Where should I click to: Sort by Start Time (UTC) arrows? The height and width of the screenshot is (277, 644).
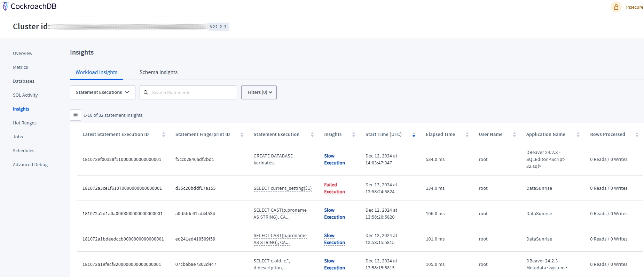pyautogui.click(x=414, y=135)
